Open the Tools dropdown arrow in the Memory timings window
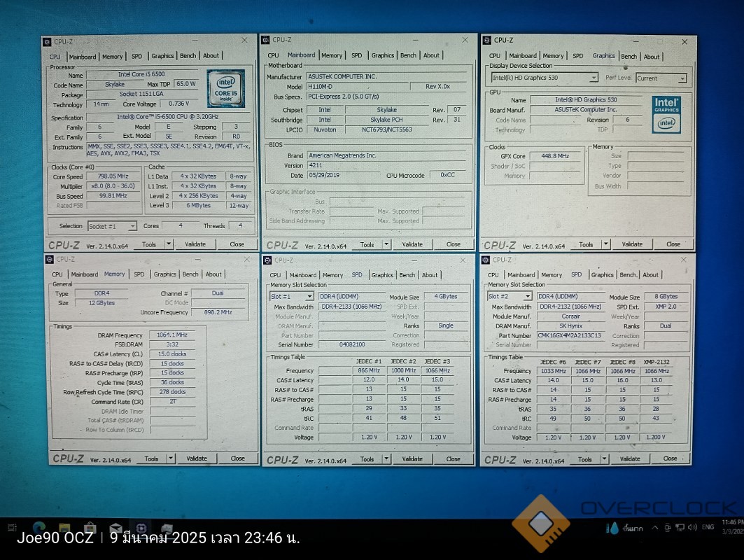The height and width of the screenshot is (560, 744). (171, 458)
